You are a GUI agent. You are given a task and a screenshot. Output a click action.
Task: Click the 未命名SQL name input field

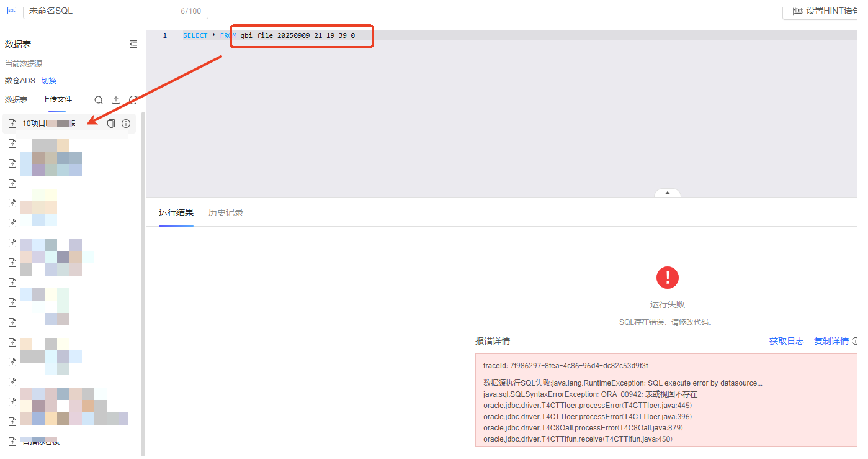tap(99, 11)
